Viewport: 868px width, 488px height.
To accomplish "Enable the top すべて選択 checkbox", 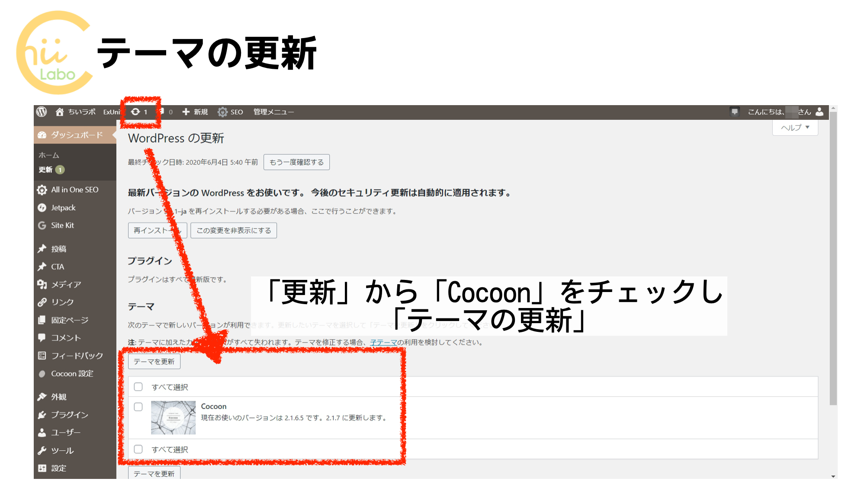I will [x=138, y=387].
